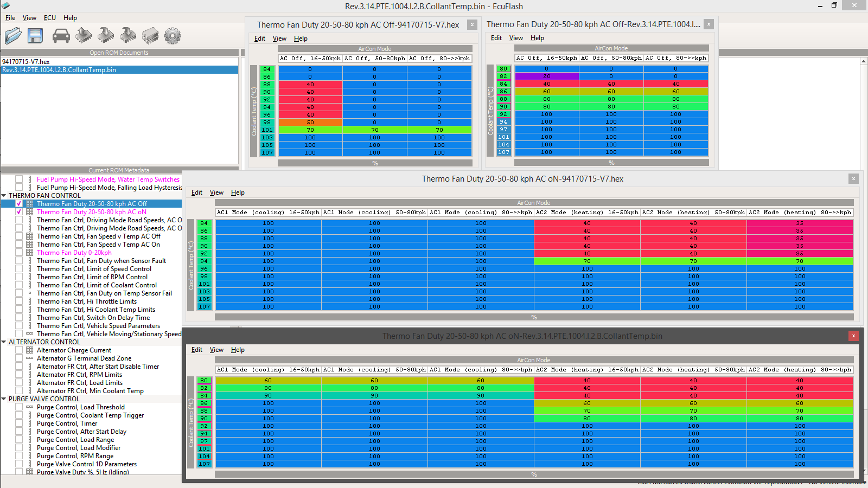Image resolution: width=868 pixels, height=488 pixels.
Task: Select Alternator FR Ctrl, Min Coolant Temp entry
Action: (90, 391)
